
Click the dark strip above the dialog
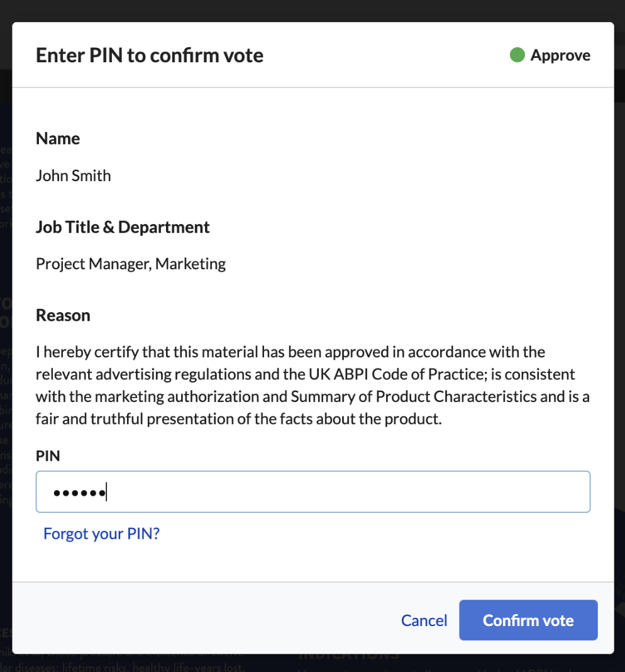pyautogui.click(x=312, y=11)
